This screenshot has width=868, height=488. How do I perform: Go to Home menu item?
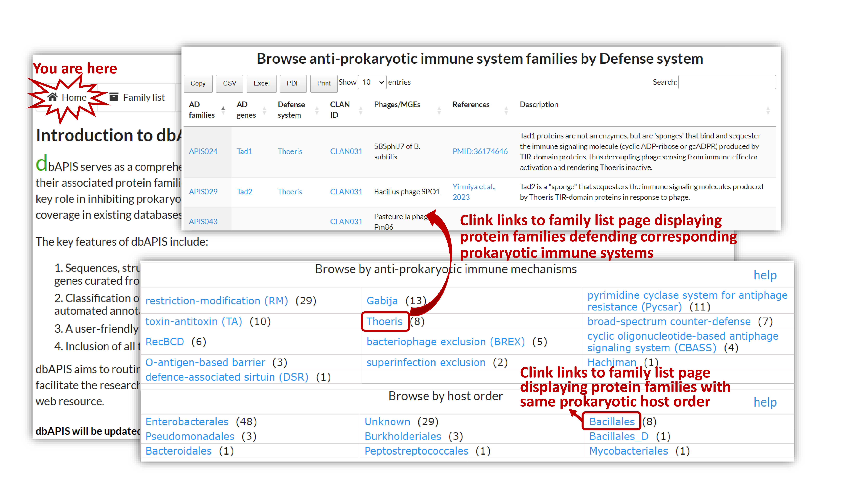pos(74,97)
